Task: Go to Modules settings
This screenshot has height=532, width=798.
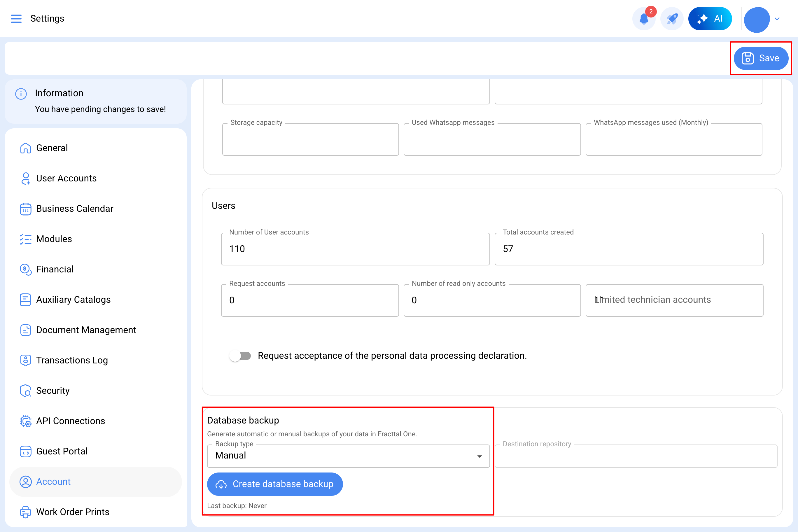Action: 54,239
